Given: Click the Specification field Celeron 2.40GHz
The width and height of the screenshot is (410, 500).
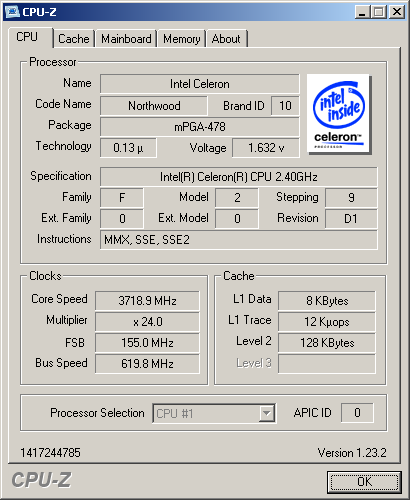Looking at the screenshot, I should pyautogui.click(x=239, y=177).
